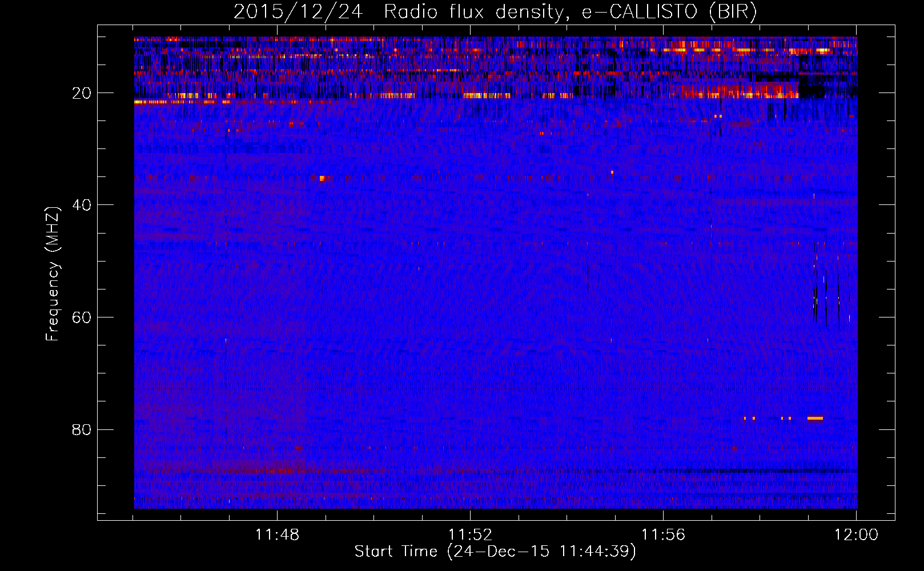Click the 60 MHz frequency tick label
This screenshot has width=924, height=571.
tap(82, 317)
